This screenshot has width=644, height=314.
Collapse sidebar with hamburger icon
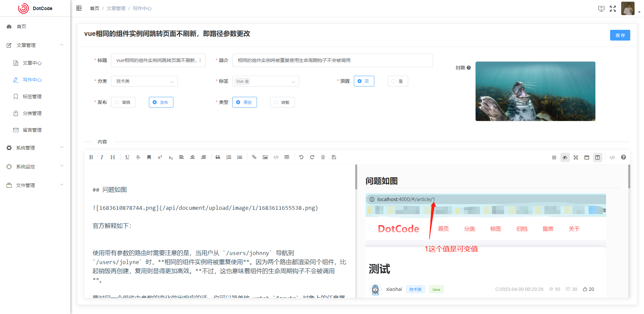(x=79, y=8)
